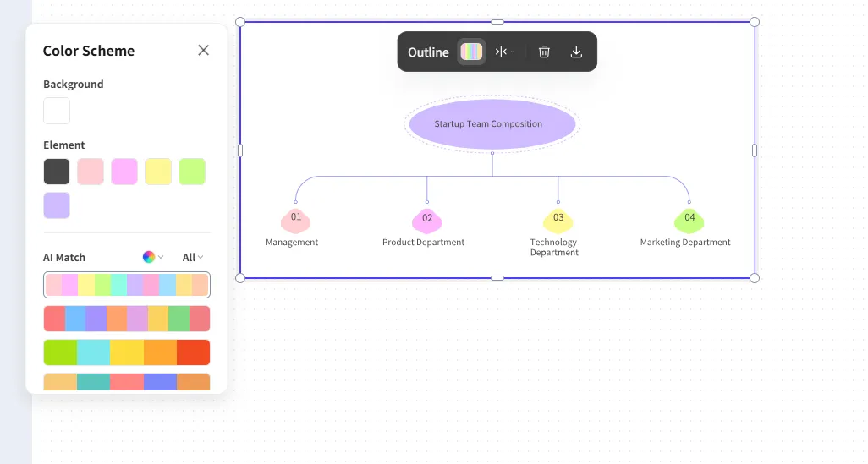Expand the All filter dropdown
This screenshot has height=464, width=868.
[x=193, y=257]
